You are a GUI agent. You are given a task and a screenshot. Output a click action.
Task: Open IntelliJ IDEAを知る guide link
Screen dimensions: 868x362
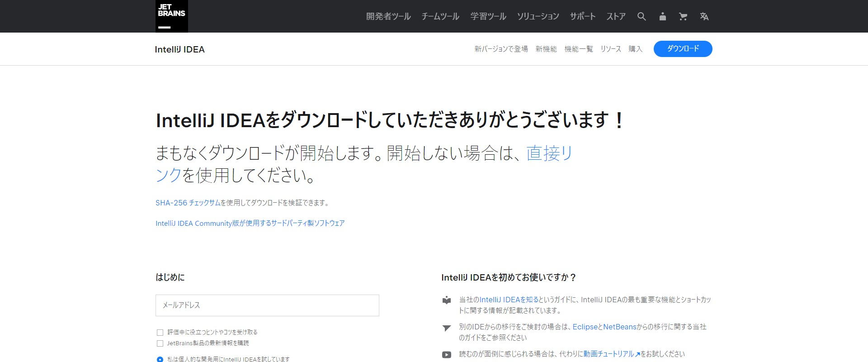point(509,300)
